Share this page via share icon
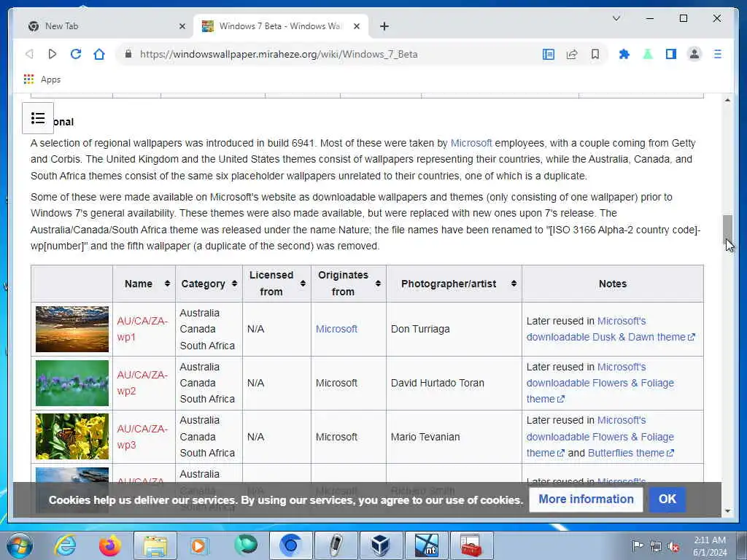The width and height of the screenshot is (747, 560). (x=572, y=54)
